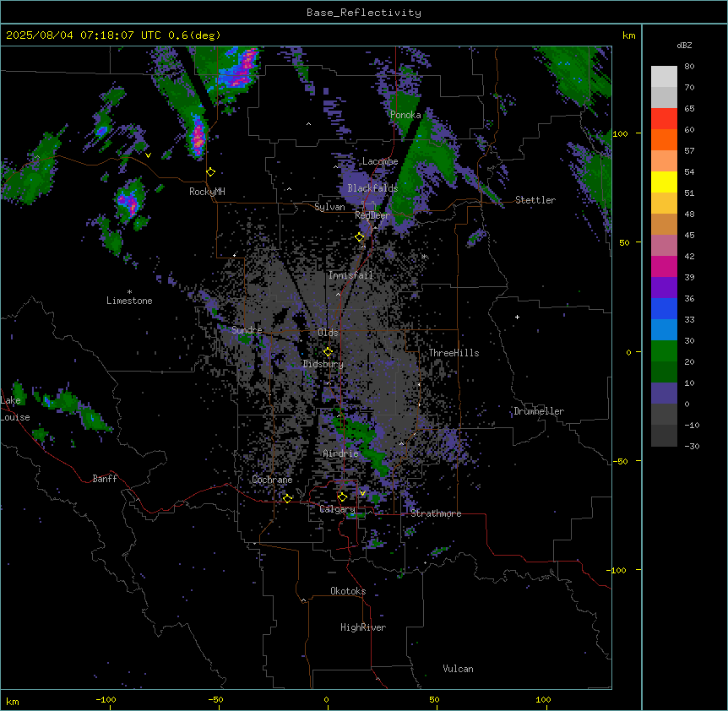Click the Blackfalds city label
The height and width of the screenshot is (711, 728).
(372, 188)
